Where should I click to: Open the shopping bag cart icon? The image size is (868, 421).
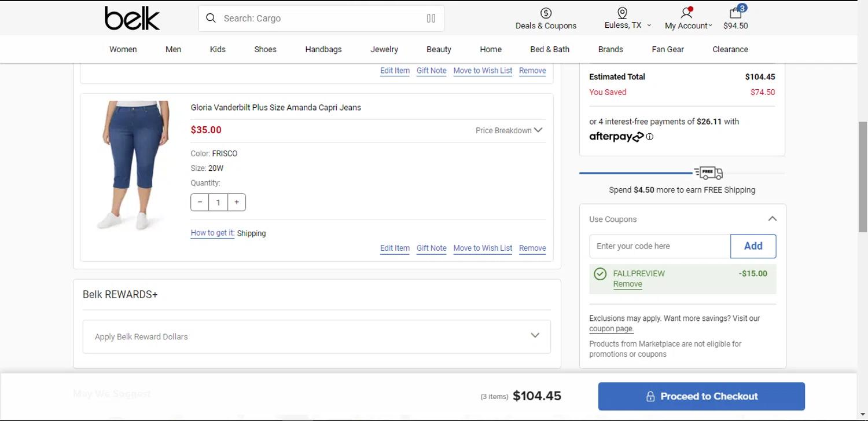(735, 13)
